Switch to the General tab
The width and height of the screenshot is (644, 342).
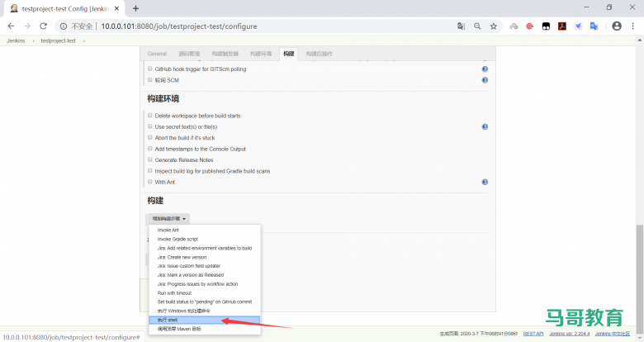(158, 54)
